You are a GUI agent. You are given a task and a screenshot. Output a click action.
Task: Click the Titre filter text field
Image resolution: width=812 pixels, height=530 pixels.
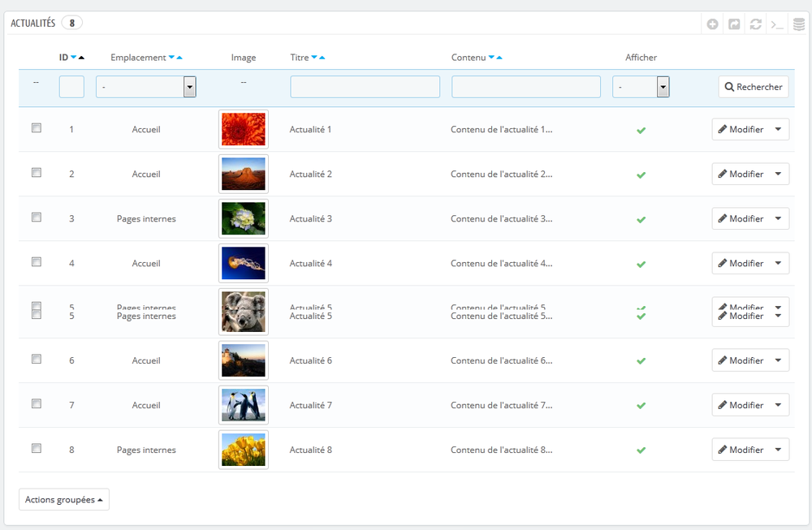[365, 87]
